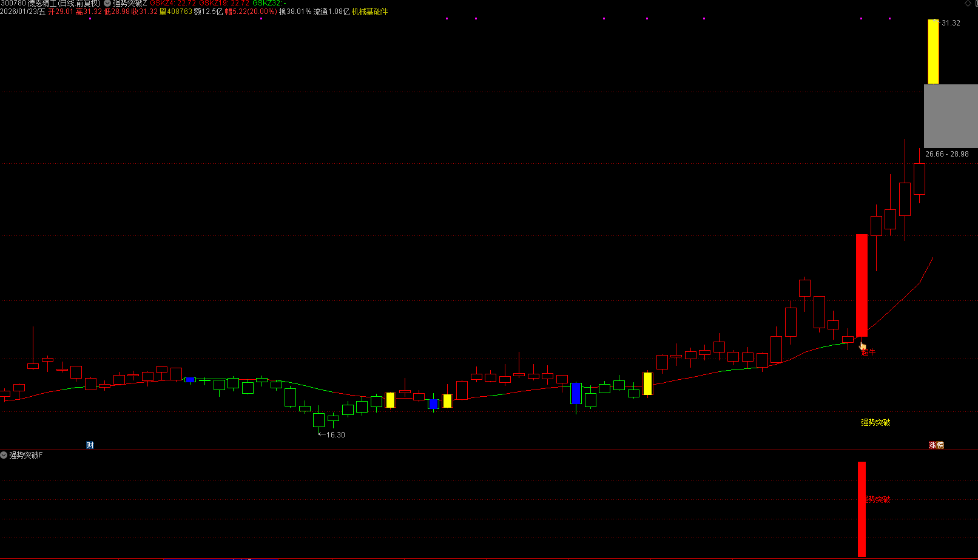Select the tall yellow limit-up candlestick
Image resolution: width=978 pixels, height=560 pixels.
click(x=933, y=52)
